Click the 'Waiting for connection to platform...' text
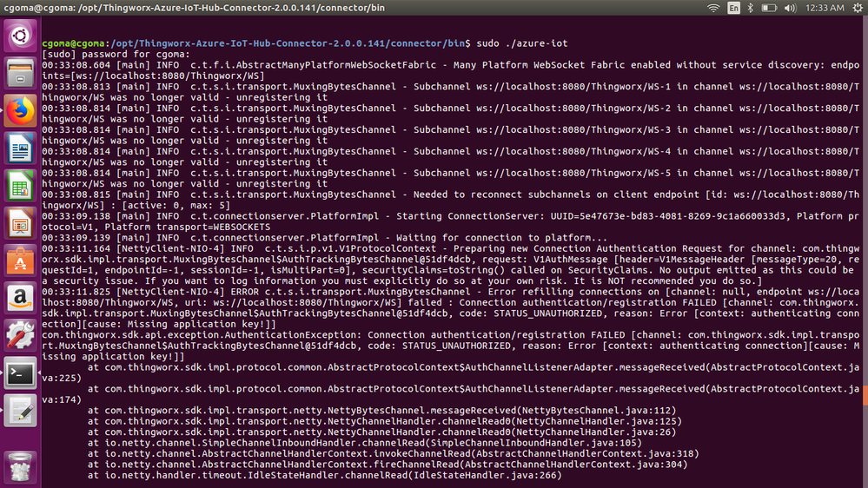This screenshot has width=868, height=488. tap(501, 238)
